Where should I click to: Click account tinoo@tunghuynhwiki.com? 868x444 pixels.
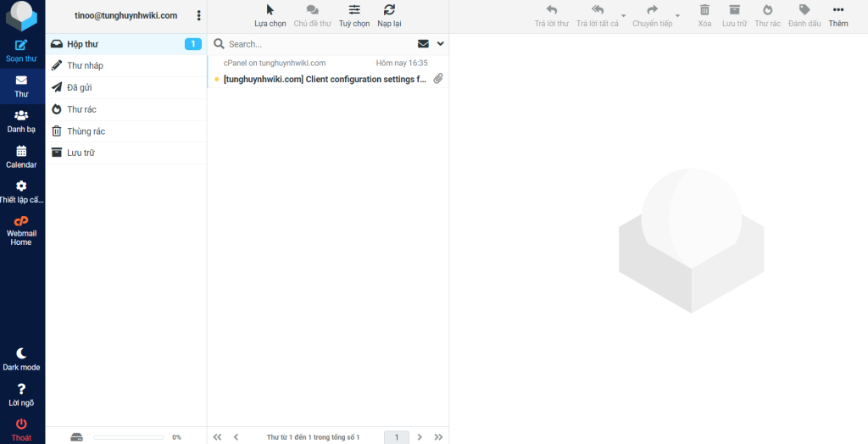click(126, 15)
